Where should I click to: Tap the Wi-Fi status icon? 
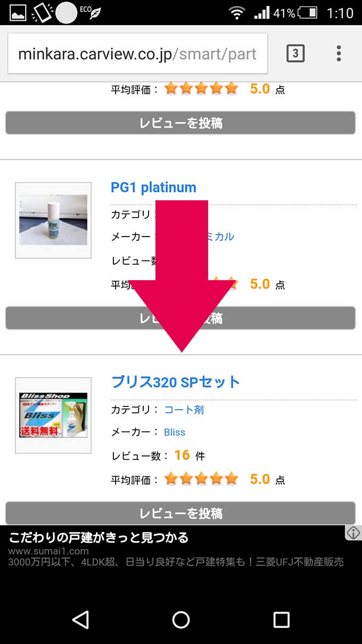pyautogui.click(x=237, y=12)
